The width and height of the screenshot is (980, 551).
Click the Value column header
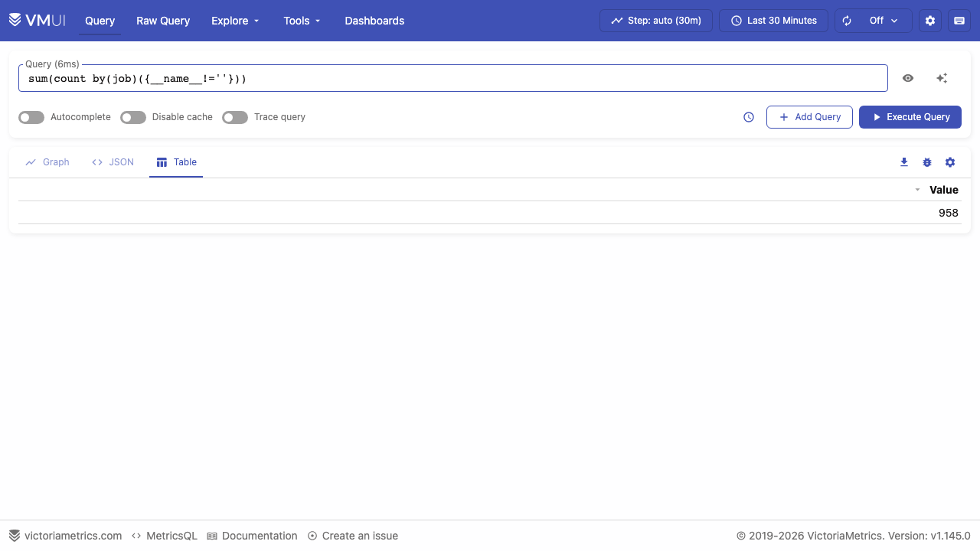(x=944, y=190)
